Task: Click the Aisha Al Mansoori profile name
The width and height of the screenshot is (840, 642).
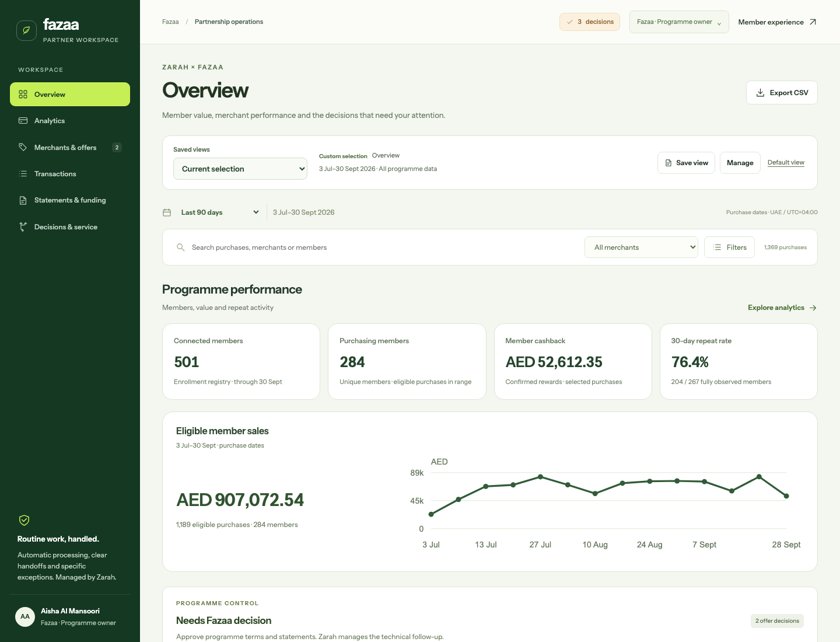Action: [x=70, y=611]
